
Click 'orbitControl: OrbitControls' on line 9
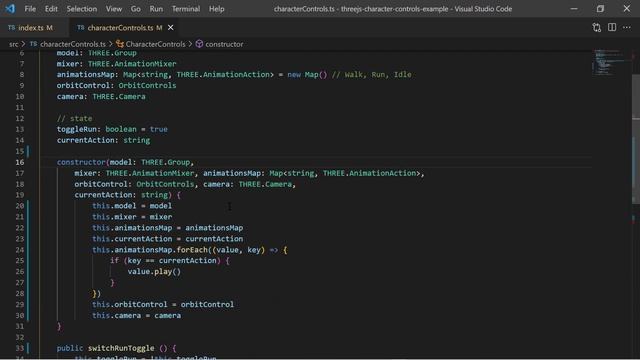coord(116,86)
